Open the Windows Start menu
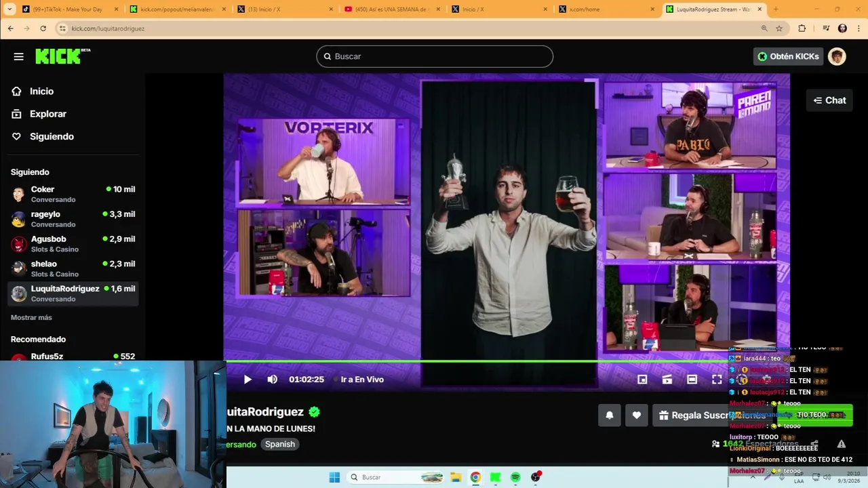The height and width of the screenshot is (488, 868). click(334, 477)
